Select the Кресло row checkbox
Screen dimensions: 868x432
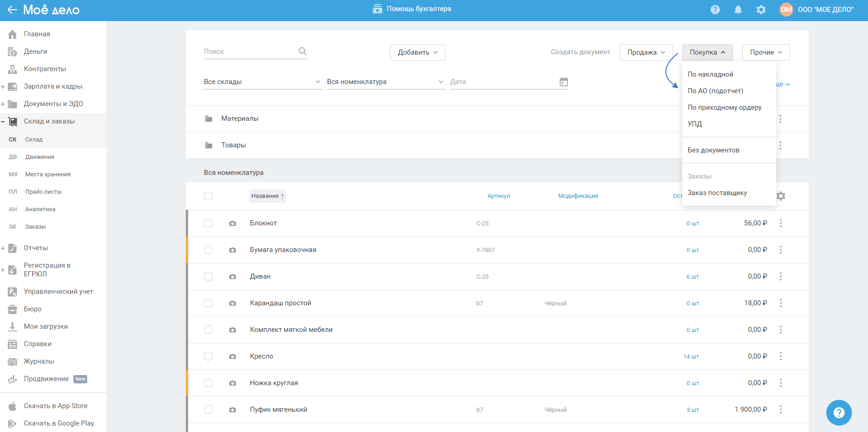coord(208,356)
